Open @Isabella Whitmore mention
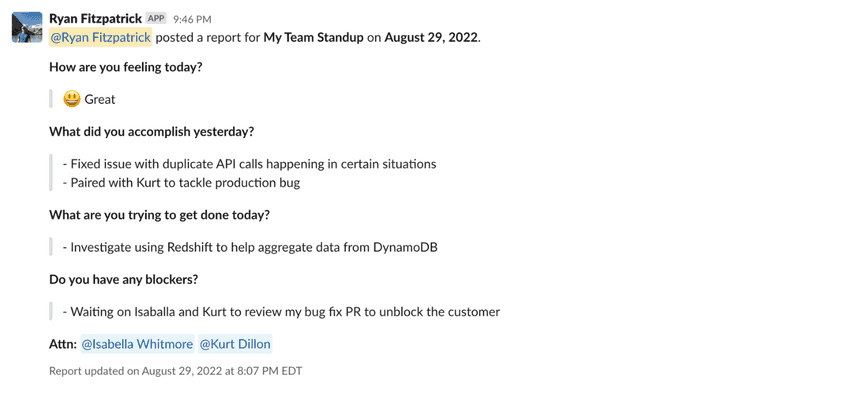Screen dimensions: 850x397 point(137,344)
